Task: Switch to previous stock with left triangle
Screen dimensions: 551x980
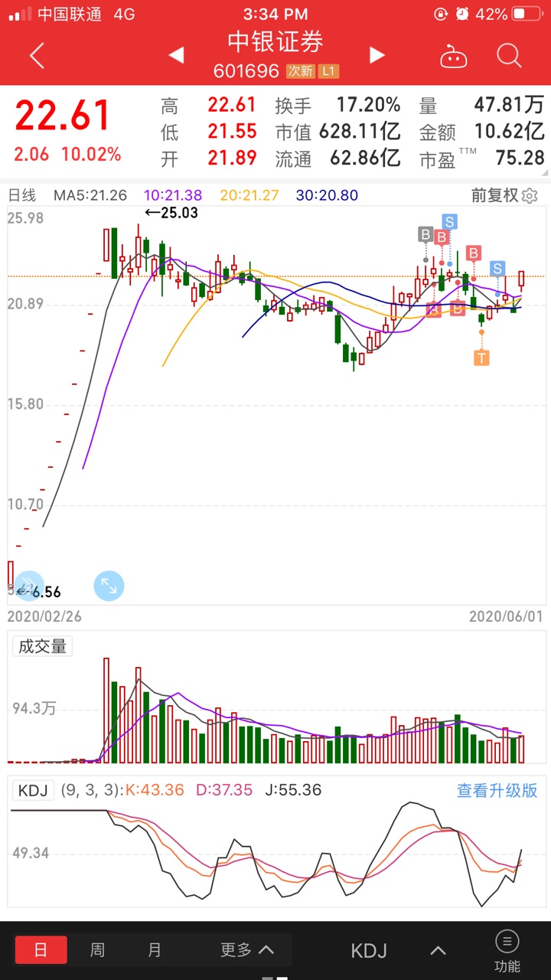Action: click(x=176, y=55)
